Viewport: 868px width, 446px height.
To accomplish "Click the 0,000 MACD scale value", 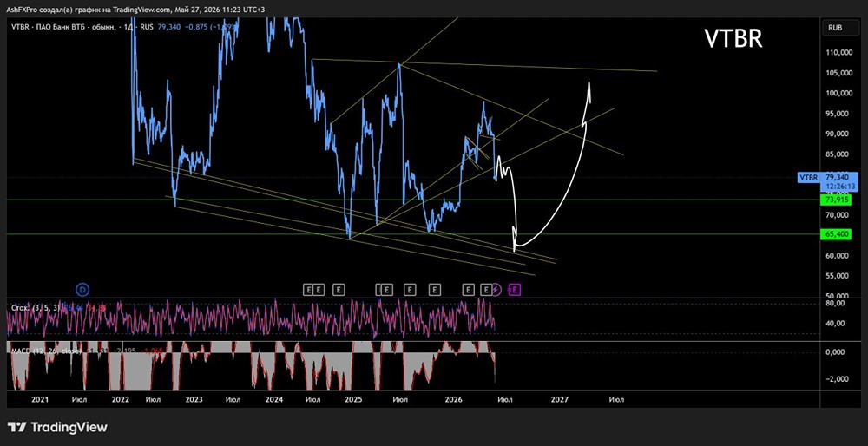I will click(836, 352).
